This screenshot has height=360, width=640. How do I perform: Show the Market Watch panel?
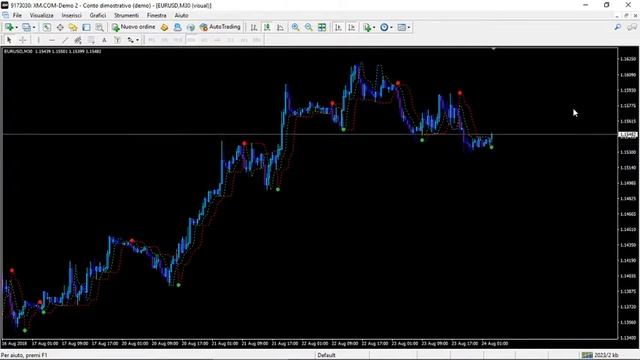point(47,27)
